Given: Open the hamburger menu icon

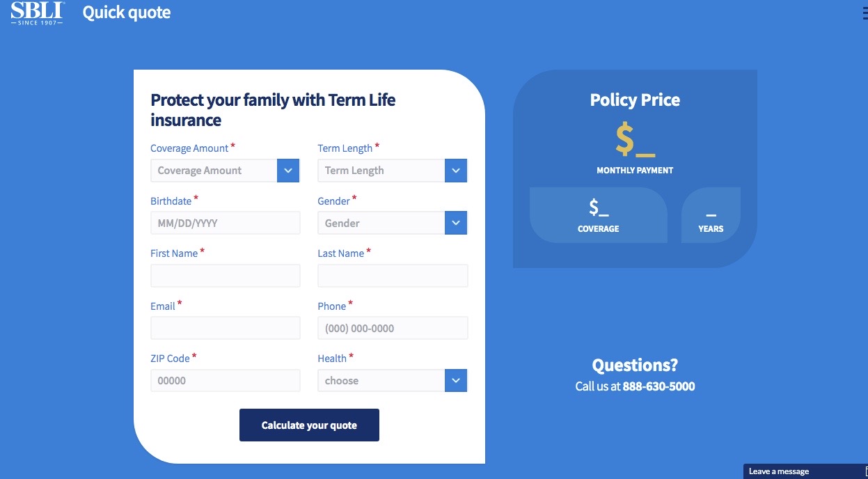Looking at the screenshot, I should [865, 13].
